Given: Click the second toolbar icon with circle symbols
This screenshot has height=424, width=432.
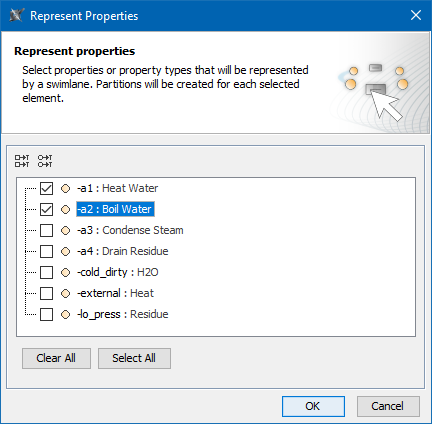Looking at the screenshot, I should pyautogui.click(x=45, y=161).
